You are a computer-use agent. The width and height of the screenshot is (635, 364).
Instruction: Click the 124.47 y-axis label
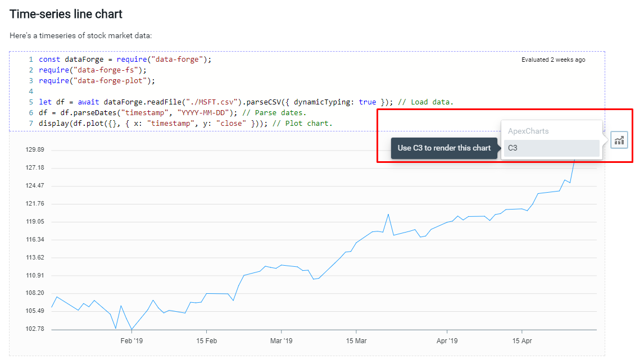click(x=35, y=185)
